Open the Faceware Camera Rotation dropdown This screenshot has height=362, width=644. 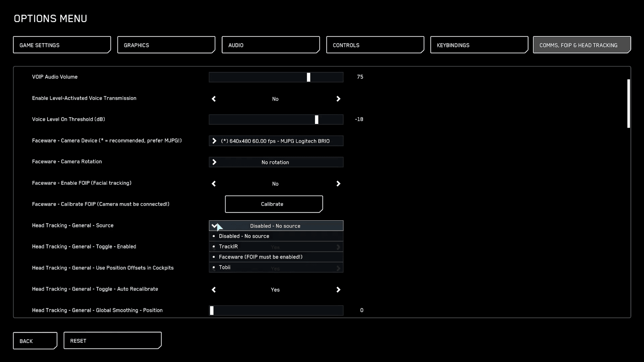coord(276,162)
